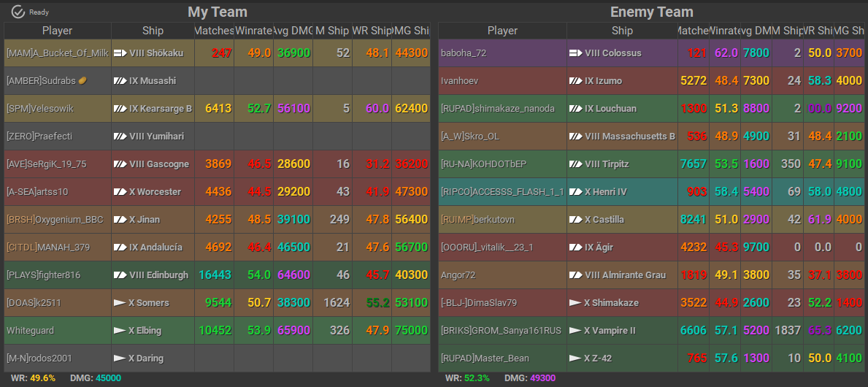Click the battleship icon beside IX Musashi

(x=120, y=81)
